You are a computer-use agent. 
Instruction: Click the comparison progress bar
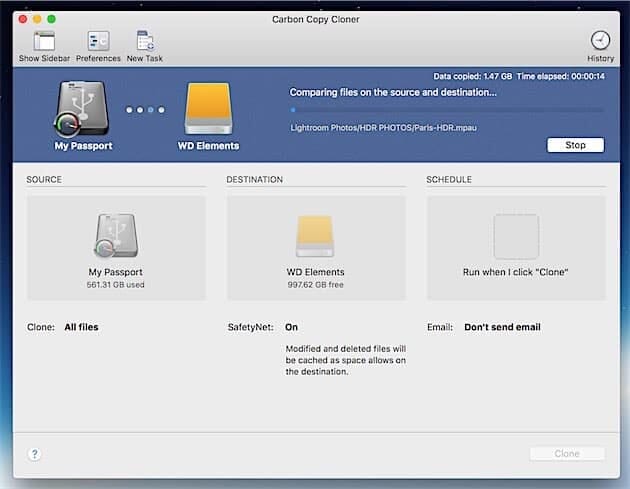point(446,110)
